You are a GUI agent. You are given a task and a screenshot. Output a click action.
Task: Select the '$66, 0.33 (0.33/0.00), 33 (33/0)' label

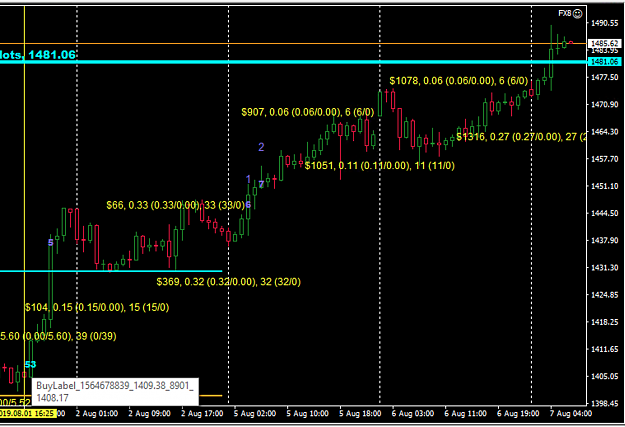(175, 205)
